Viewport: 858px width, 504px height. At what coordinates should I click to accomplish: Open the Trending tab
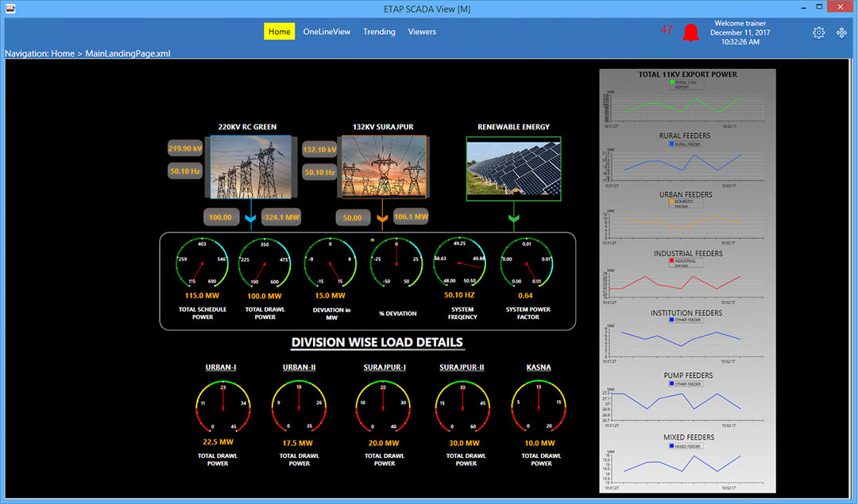[x=379, y=32]
